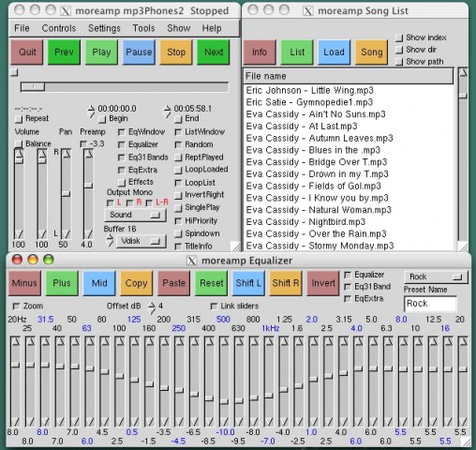This screenshot has width=476, height=450.
Task: Toggle Output Mono L-R checkbox
Action: [149, 203]
